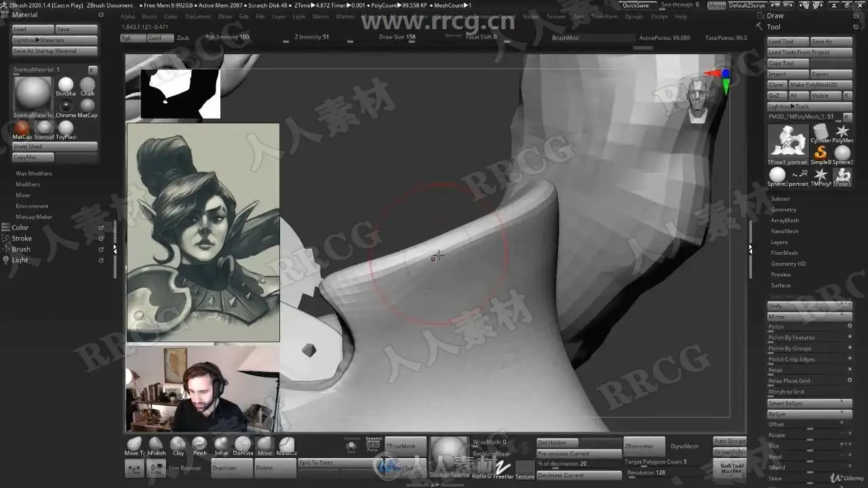Select the hPolish brush
868x488 pixels.
[157, 446]
